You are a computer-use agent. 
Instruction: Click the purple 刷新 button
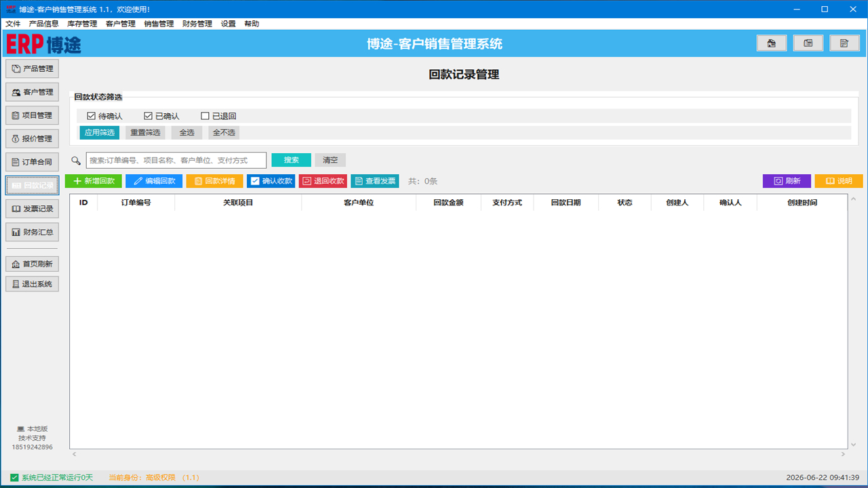[x=787, y=181]
